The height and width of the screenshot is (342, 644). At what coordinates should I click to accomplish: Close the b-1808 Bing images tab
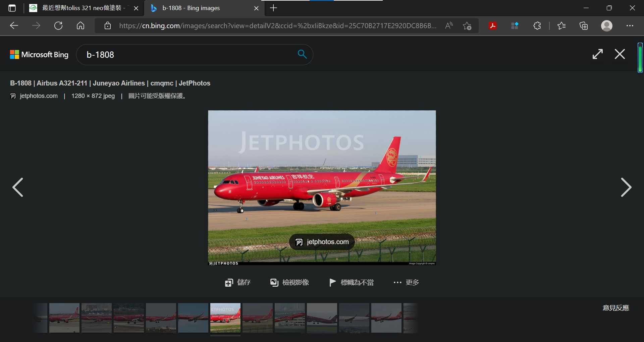(257, 8)
